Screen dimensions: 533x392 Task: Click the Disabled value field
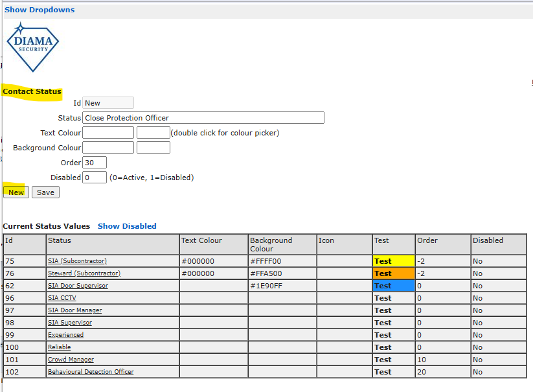tap(95, 178)
